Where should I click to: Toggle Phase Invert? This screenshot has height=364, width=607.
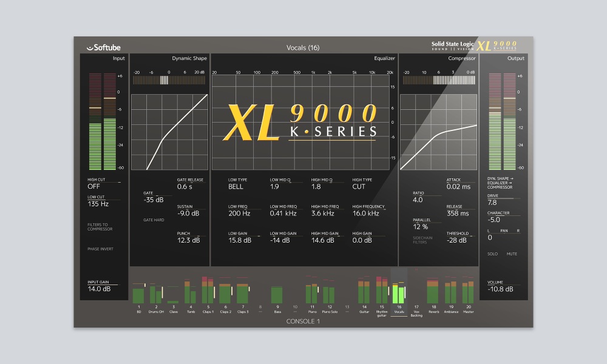[100, 249]
